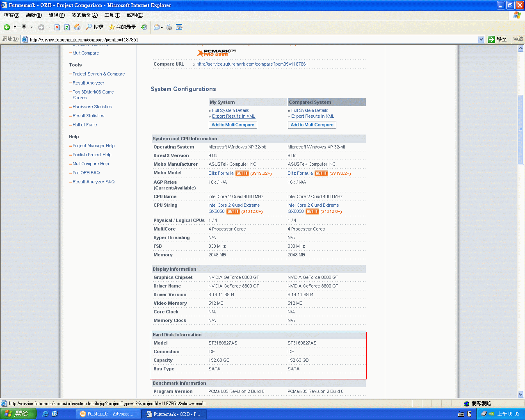Click the Forward arrow toolbar icon

[x=41, y=27]
